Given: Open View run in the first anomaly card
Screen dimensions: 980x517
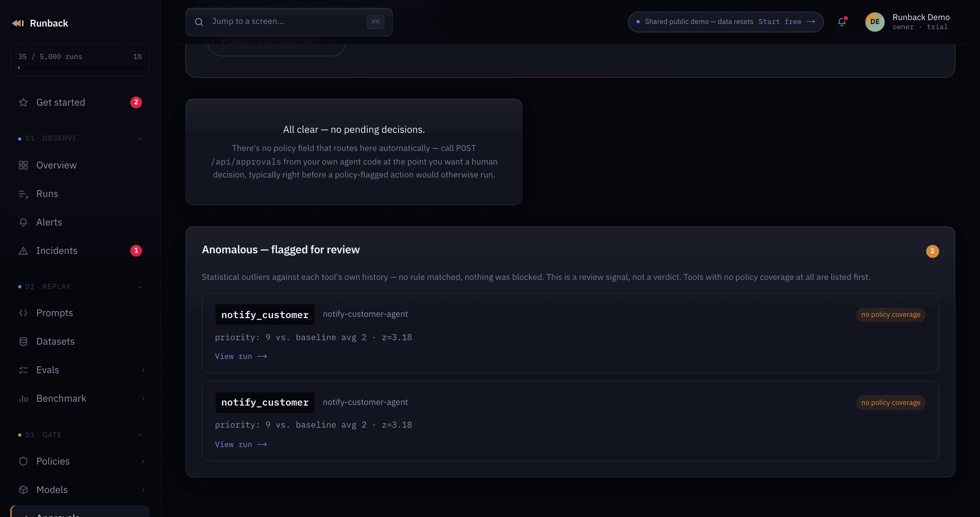Looking at the screenshot, I should (241, 356).
